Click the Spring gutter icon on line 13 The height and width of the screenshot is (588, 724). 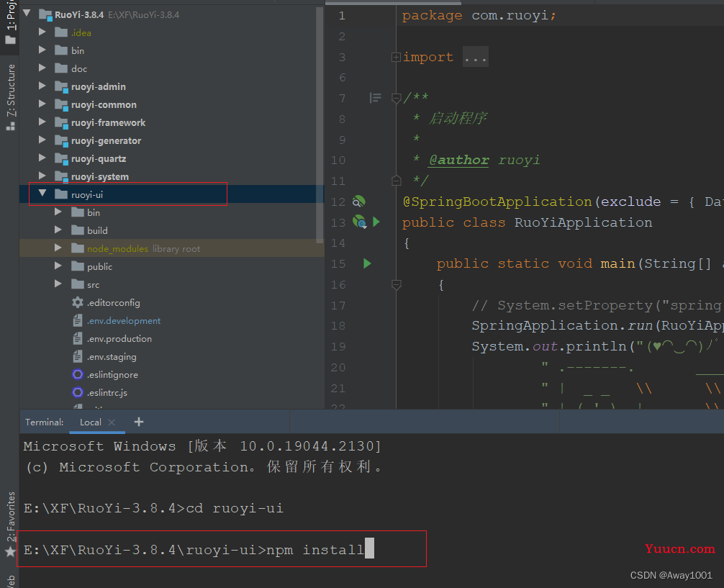tap(359, 222)
